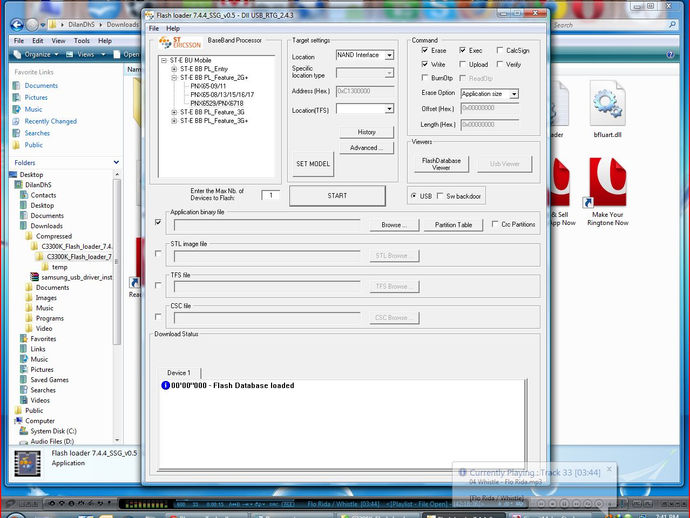Open the Explorer View menu
The width and height of the screenshot is (690, 518).
59,40
